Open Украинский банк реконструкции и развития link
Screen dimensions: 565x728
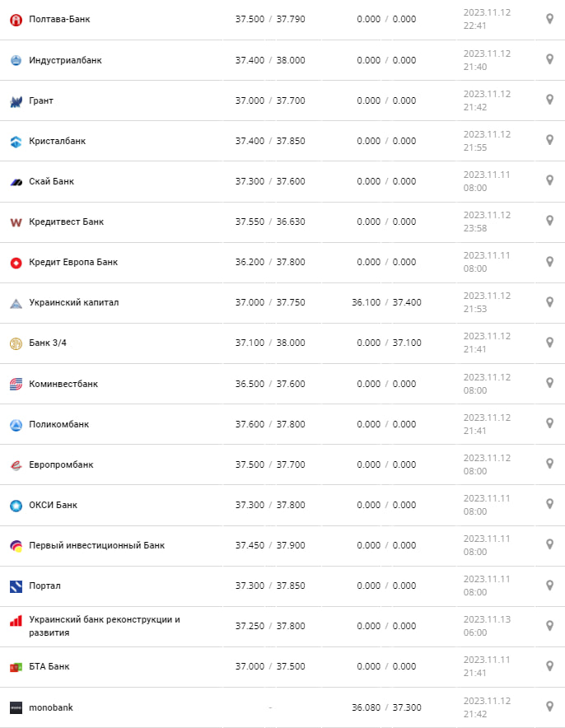(104, 626)
